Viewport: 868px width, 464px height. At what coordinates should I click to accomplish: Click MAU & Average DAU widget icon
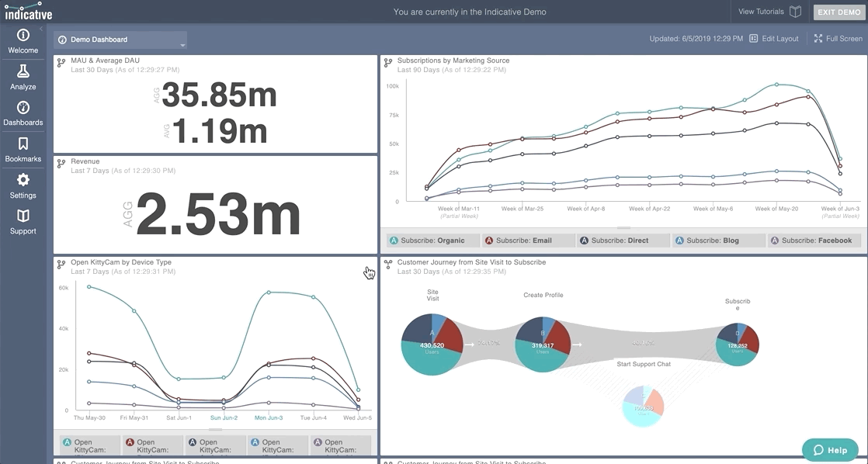pyautogui.click(x=61, y=64)
